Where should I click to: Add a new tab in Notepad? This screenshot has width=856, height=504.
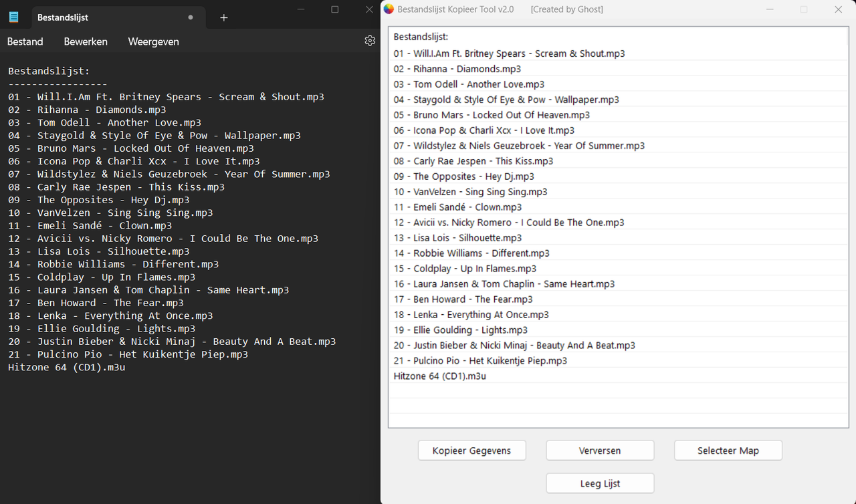point(224,17)
